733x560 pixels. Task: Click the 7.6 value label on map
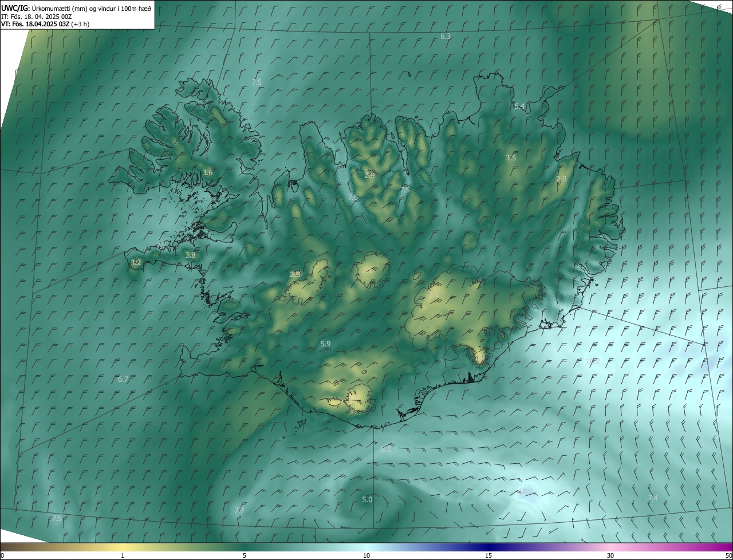point(353,198)
